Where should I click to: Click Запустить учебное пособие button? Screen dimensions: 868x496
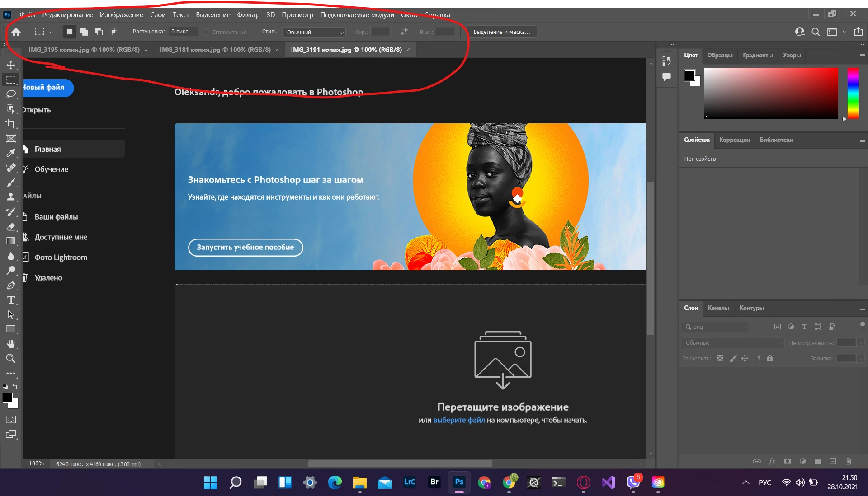(x=245, y=248)
